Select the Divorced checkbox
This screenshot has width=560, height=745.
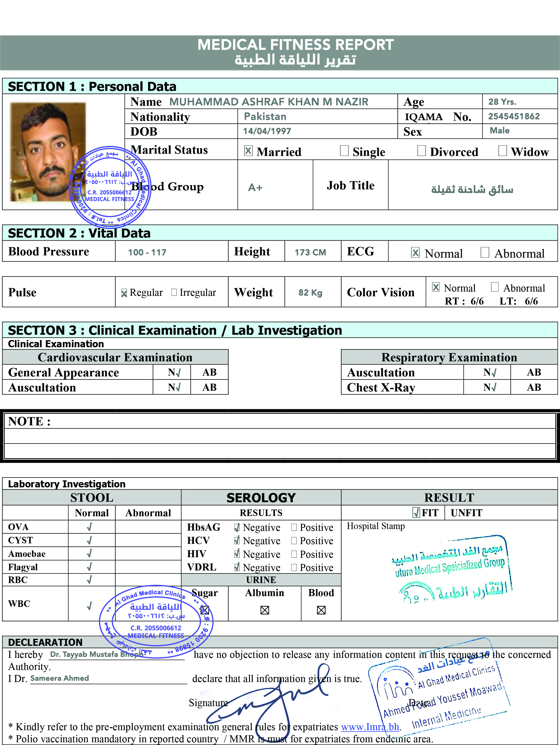(x=421, y=151)
